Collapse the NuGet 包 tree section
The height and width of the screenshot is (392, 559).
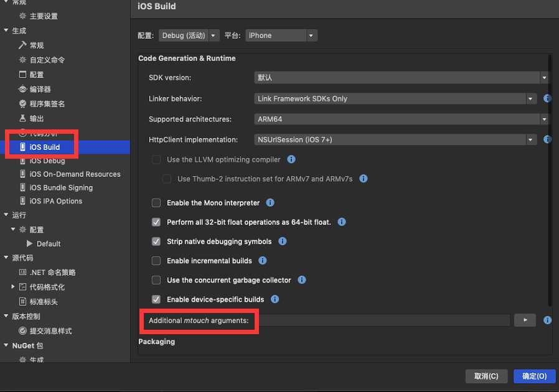[x=6, y=345]
